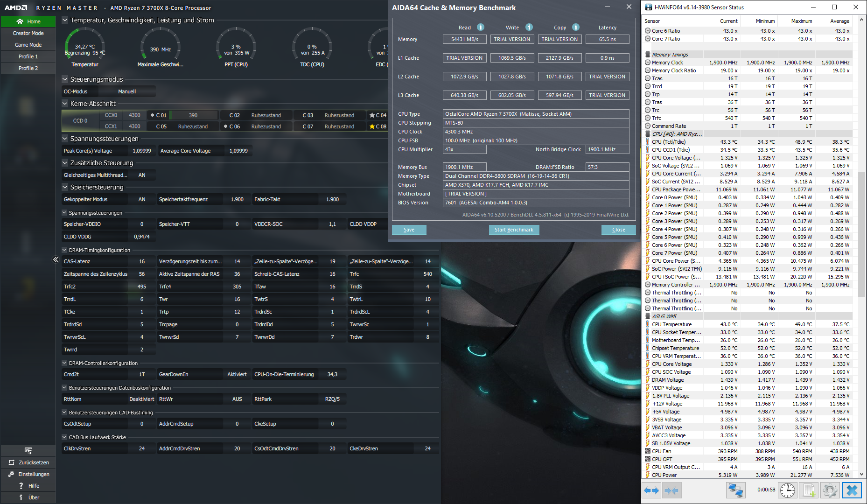Select the CPU Fan row in HWiNFO
This screenshot has height=504, width=867.
[x=748, y=451]
